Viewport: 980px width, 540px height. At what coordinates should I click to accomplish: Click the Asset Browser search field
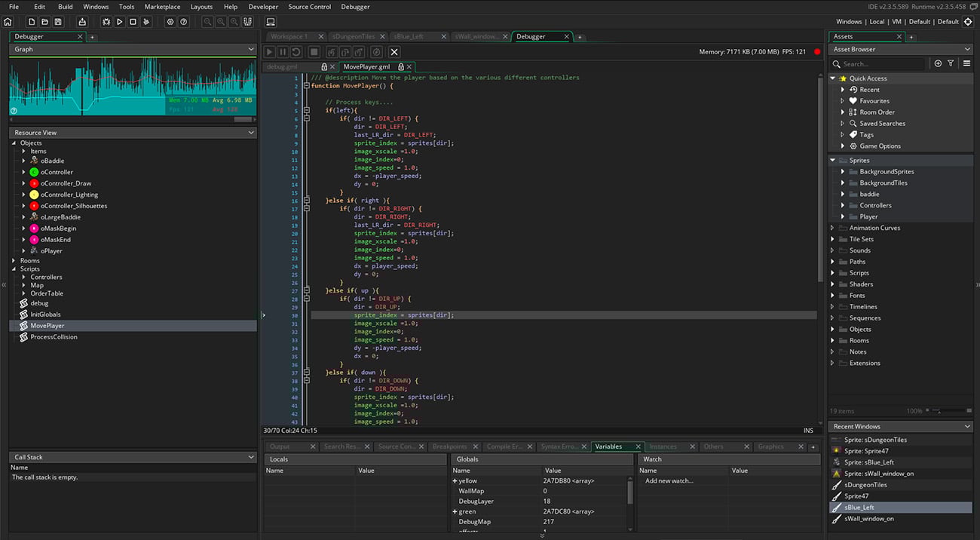pos(878,64)
